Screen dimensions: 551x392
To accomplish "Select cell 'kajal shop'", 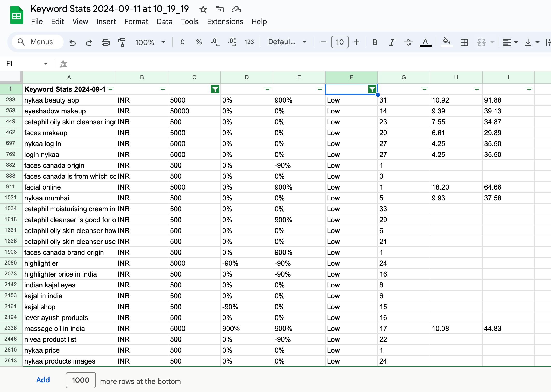I will click(69, 307).
